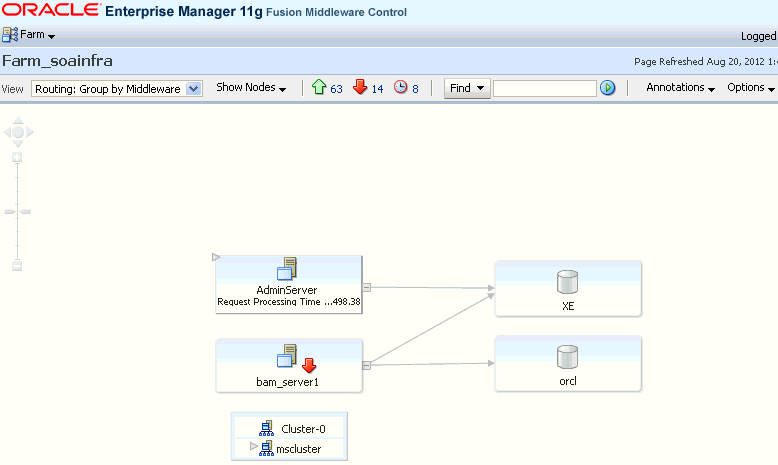Select the XE database icon
Image resolution: width=778 pixels, height=465 pixels.
(568, 282)
